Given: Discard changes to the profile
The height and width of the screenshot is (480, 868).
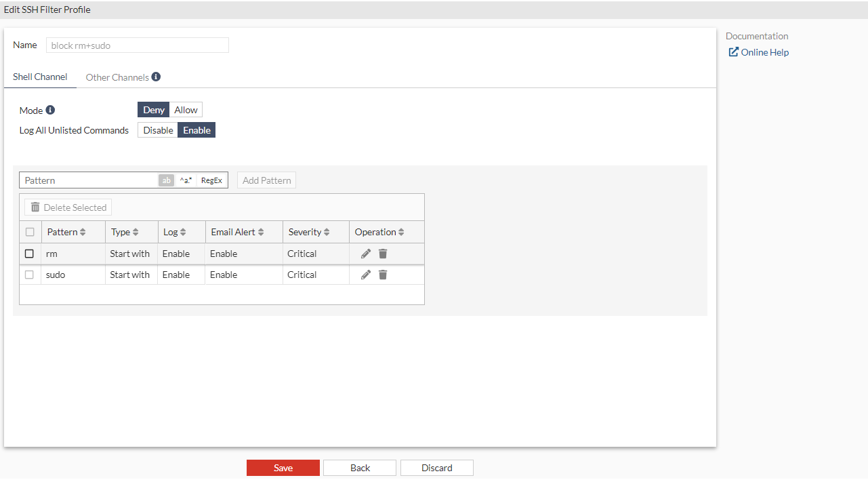Looking at the screenshot, I should (436, 468).
